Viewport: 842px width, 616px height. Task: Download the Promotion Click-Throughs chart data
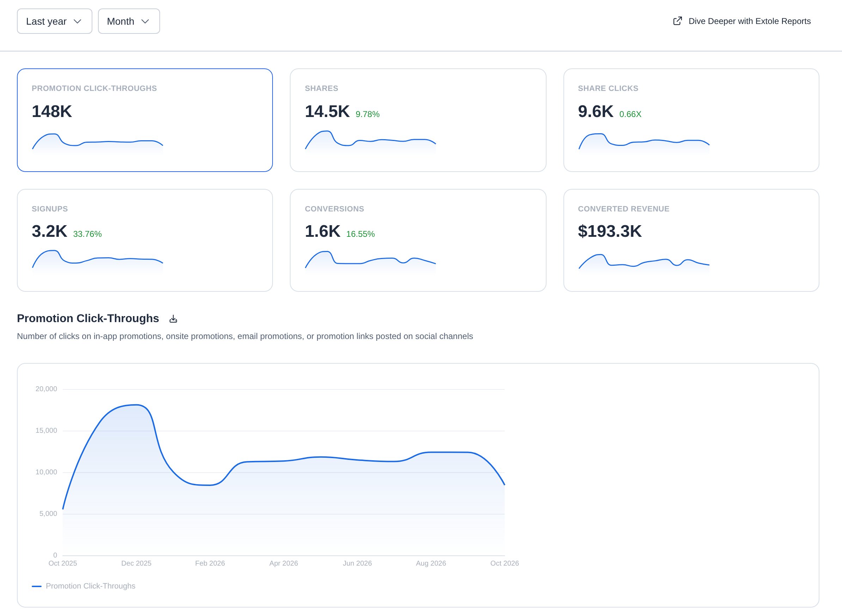(173, 319)
